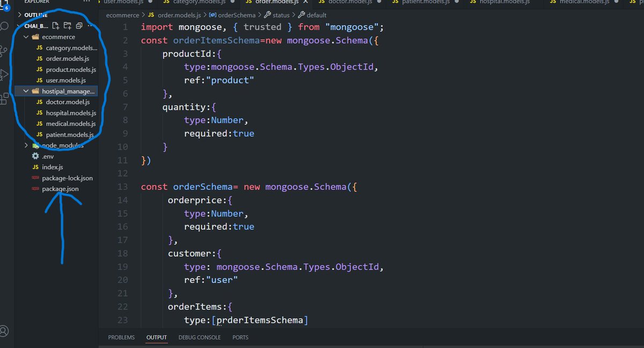Click "customer" on line 18

189,253
